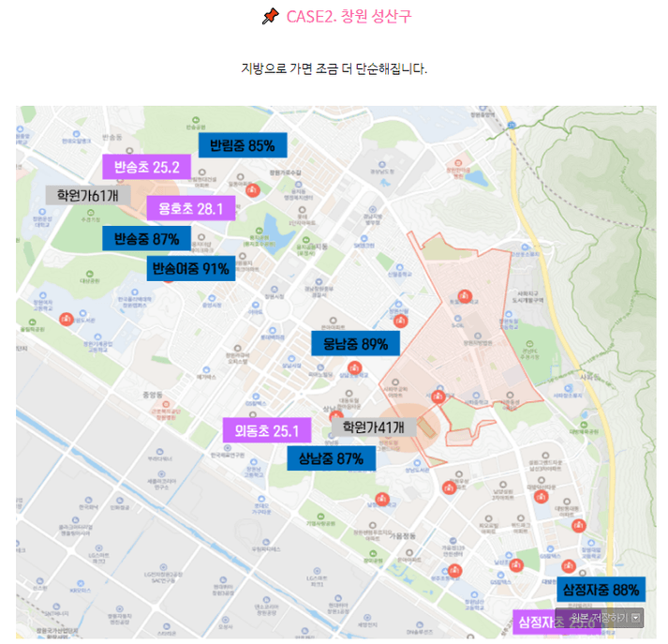668x644 pixels.
Task: Click the pushpin icon before CASE2 heading
Action: (x=270, y=17)
